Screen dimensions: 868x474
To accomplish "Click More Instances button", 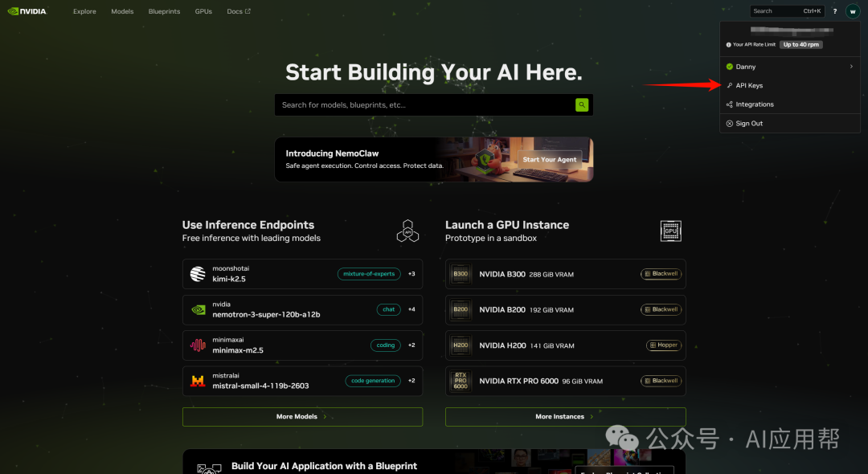I will coord(565,417).
